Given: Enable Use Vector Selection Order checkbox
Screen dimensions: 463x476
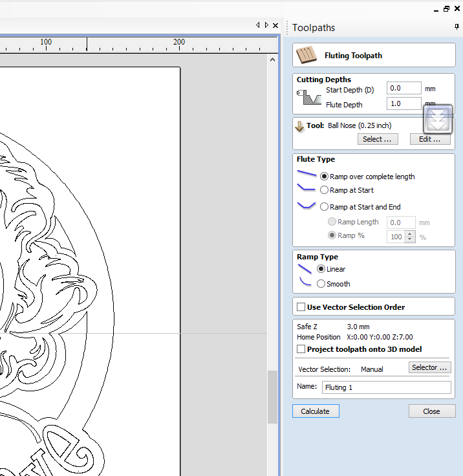Looking at the screenshot, I should [301, 307].
